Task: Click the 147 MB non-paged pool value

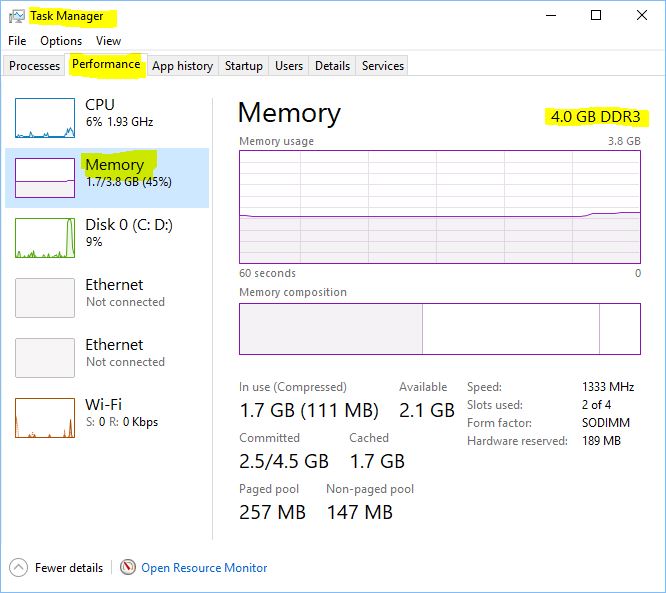Action: point(360,512)
